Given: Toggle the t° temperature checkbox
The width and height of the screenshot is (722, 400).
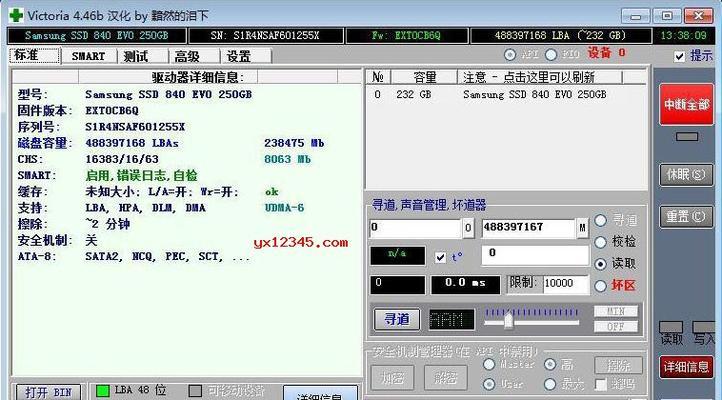Looking at the screenshot, I should click(440, 257).
